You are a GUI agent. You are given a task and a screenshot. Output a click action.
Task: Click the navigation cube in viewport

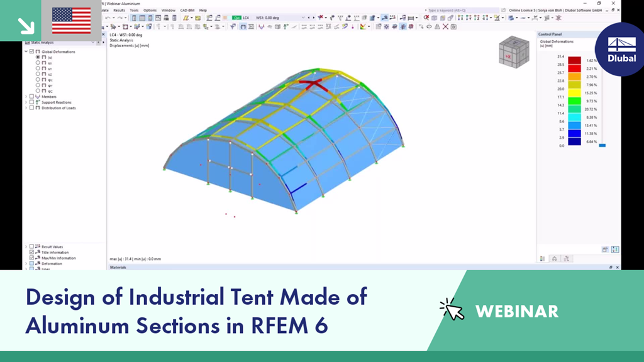tap(514, 52)
